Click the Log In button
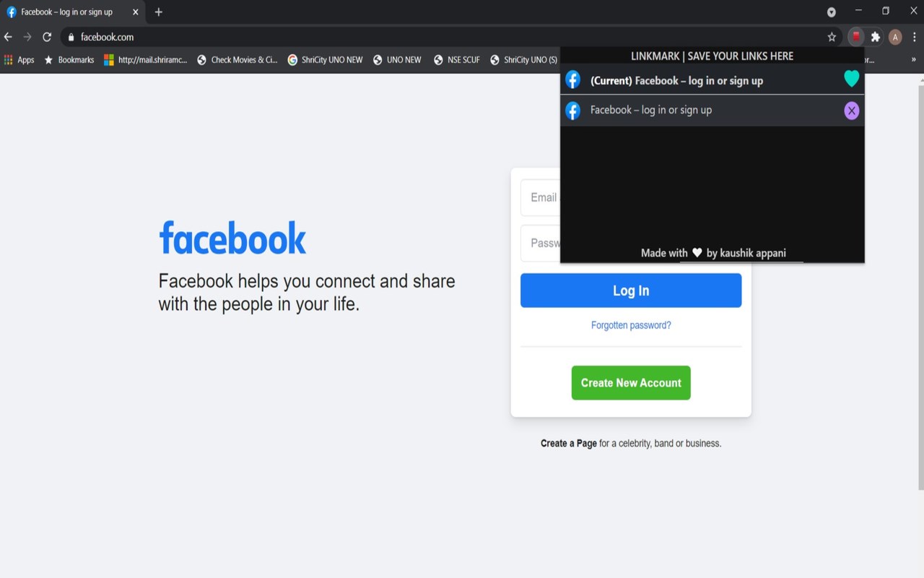This screenshot has height=578, width=924. click(631, 290)
